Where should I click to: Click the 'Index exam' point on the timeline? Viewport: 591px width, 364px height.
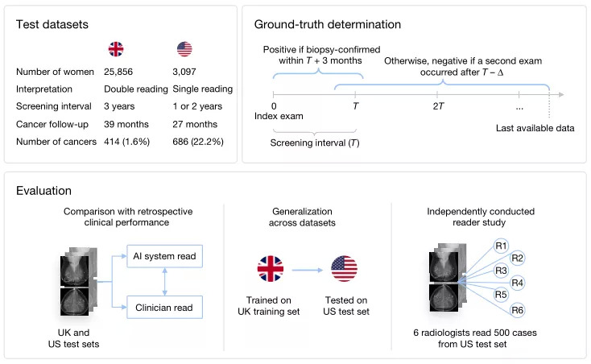coord(275,96)
